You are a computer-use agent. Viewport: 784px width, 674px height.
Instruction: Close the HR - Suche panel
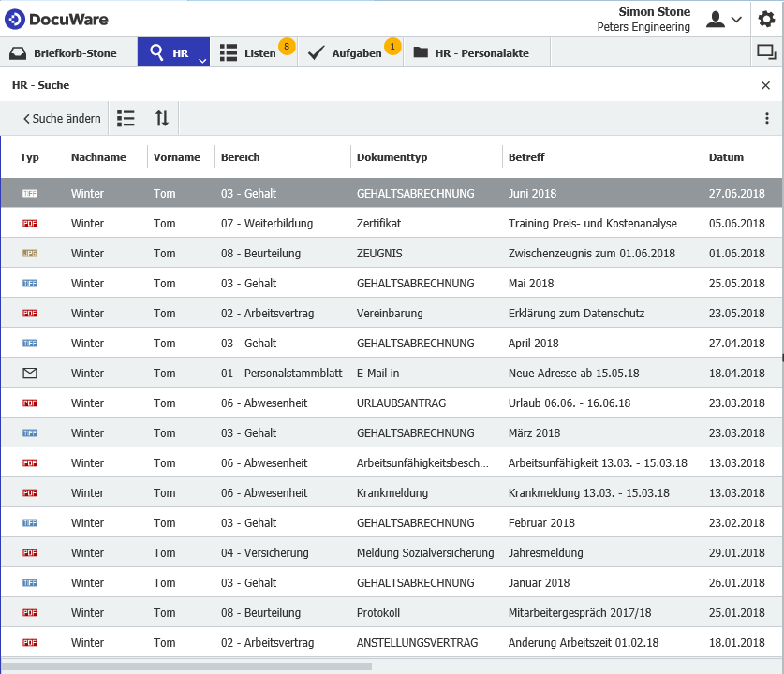pyautogui.click(x=765, y=85)
